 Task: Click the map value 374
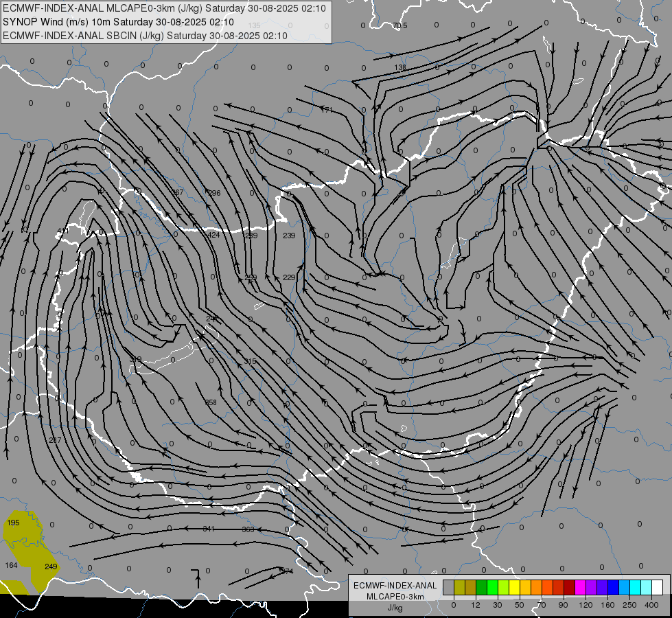(287, 571)
